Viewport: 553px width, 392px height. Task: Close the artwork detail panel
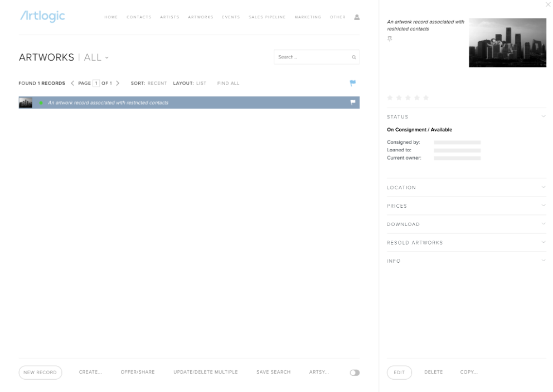547,4
